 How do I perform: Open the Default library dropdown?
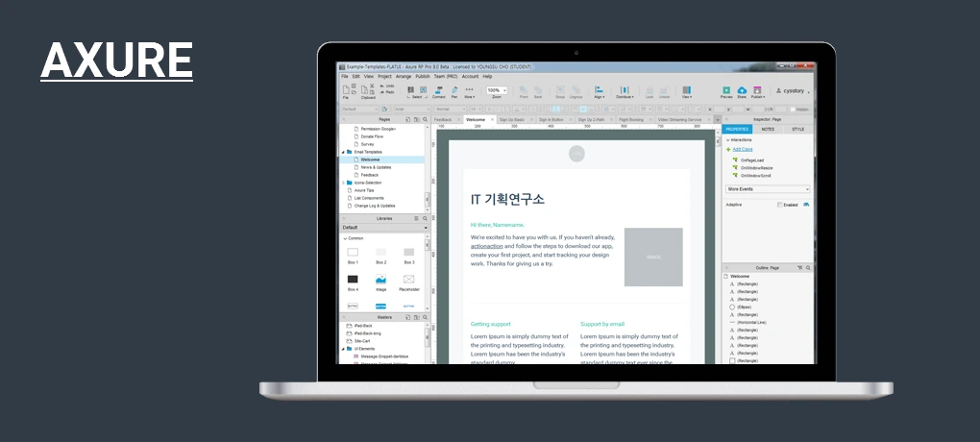(384, 228)
